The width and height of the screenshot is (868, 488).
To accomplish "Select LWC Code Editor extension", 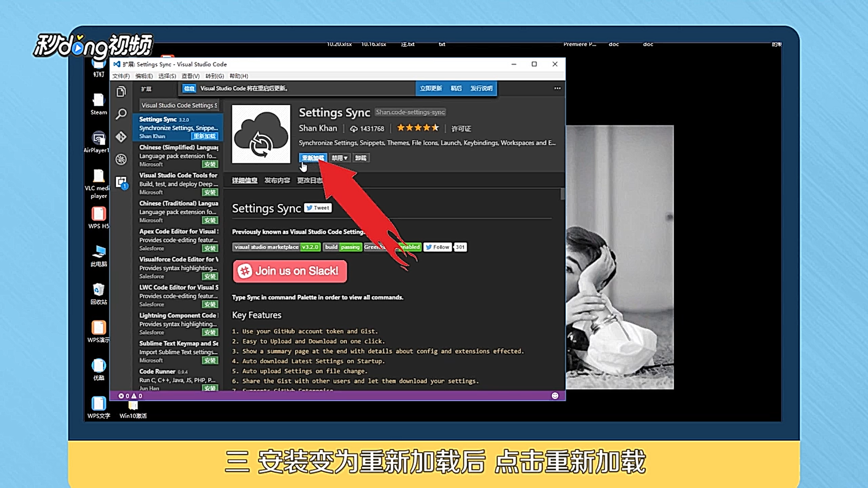I will coord(178,296).
